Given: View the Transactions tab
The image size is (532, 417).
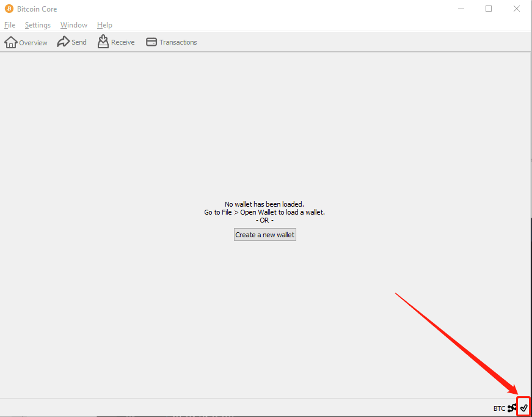Looking at the screenshot, I should [x=172, y=42].
